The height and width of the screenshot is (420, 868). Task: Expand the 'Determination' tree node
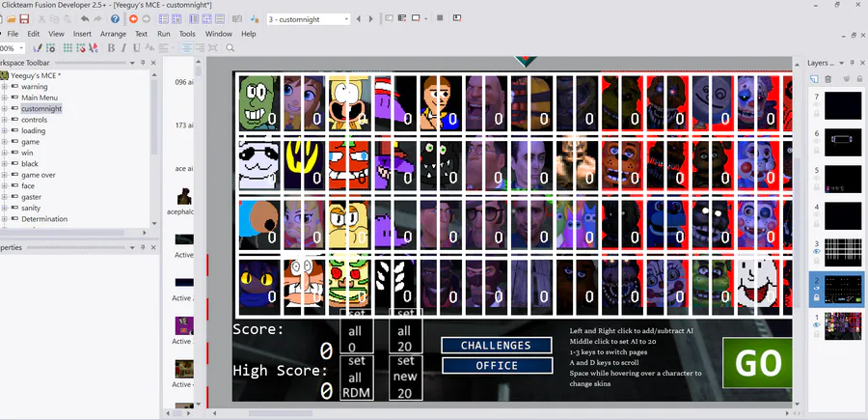tap(4, 219)
